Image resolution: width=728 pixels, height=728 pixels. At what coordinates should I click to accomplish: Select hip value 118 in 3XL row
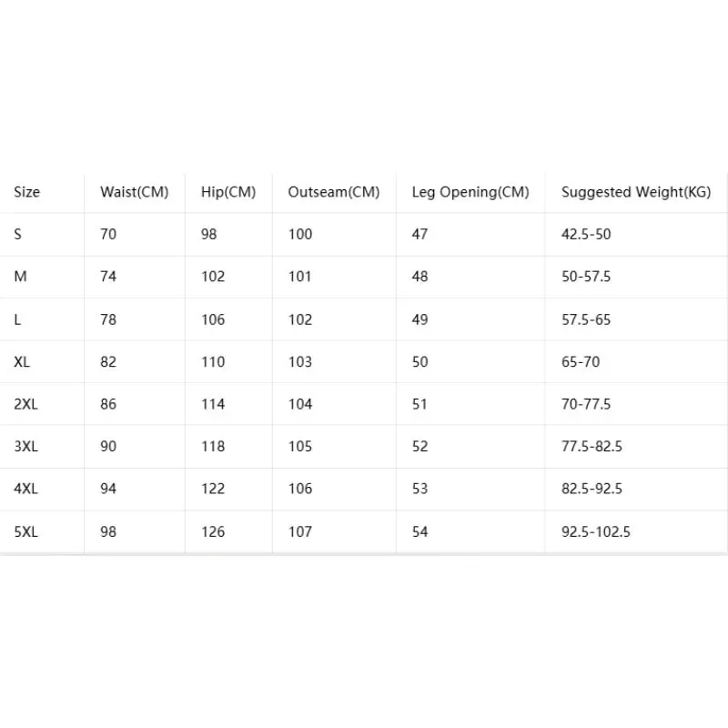tap(213, 446)
